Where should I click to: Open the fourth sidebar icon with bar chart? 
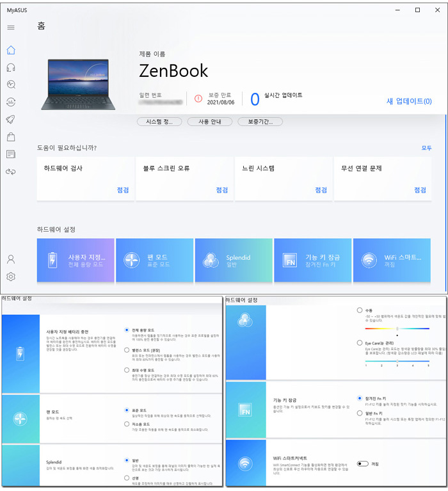[x=11, y=102]
